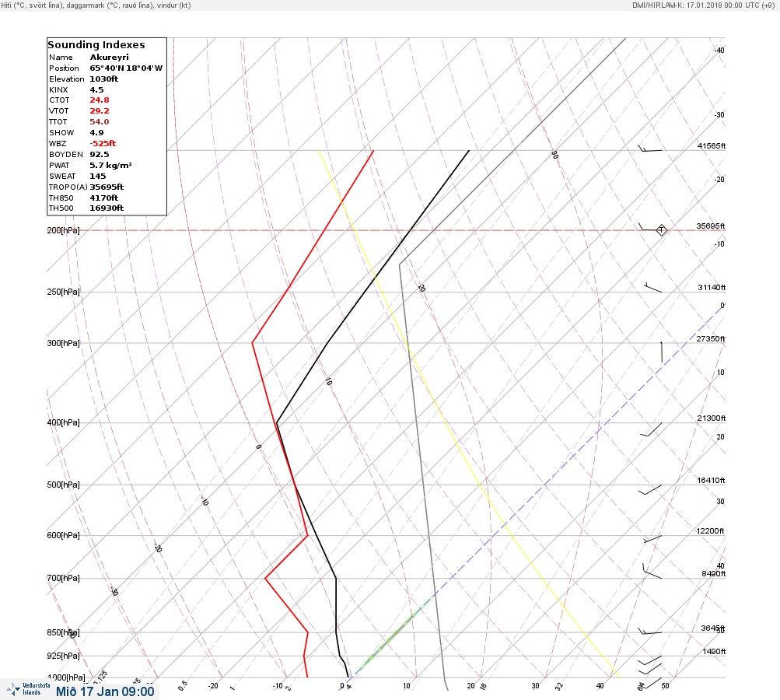Click the '41565ft' altitude label
The height and width of the screenshot is (700, 780).
pyautogui.click(x=712, y=145)
